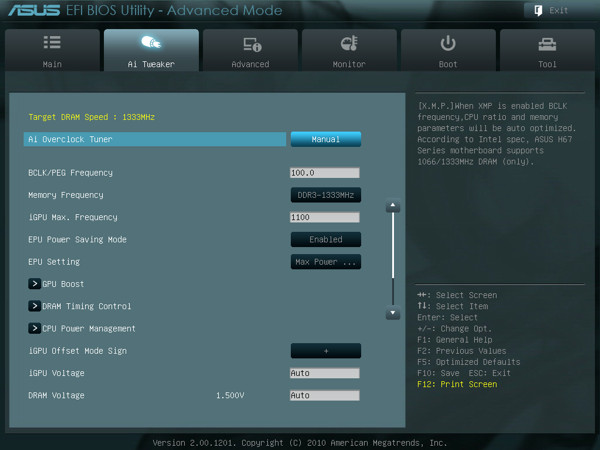Viewport: 600px width, 450px height.
Task: Click the F5: Optimized Defaults hint
Action: [x=469, y=362]
